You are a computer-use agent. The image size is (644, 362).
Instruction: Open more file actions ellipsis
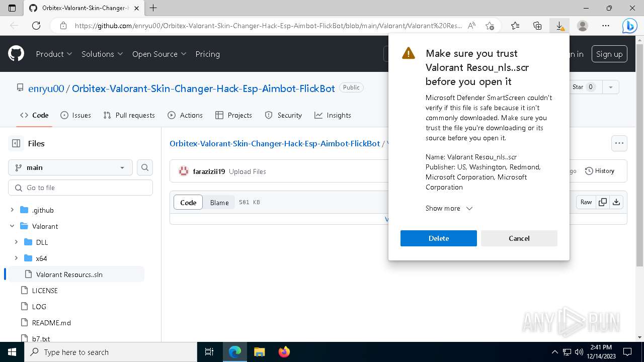coord(619,143)
